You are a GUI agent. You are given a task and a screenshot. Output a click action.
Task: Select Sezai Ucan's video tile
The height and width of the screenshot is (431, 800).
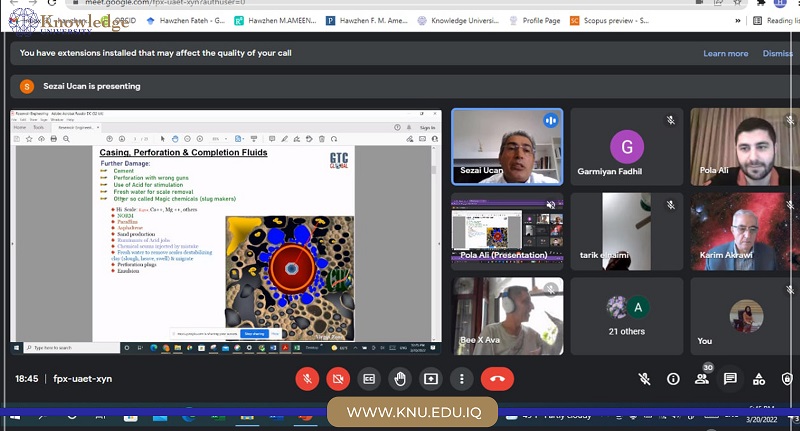[x=508, y=146]
